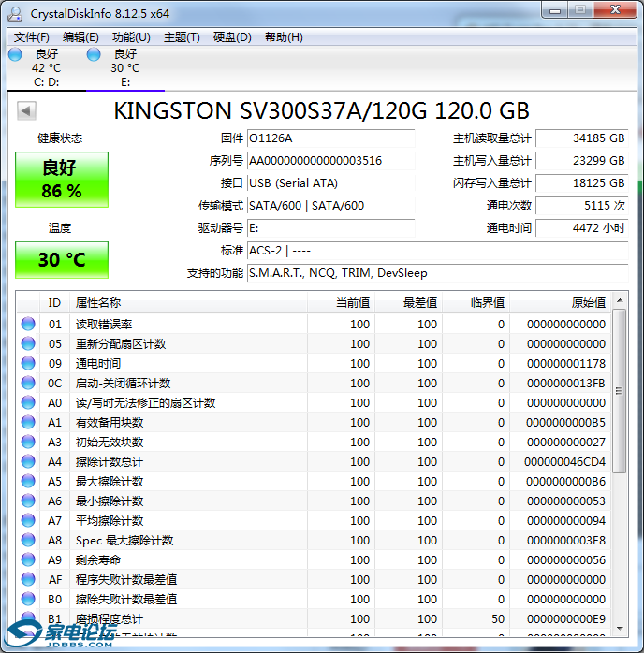
Task: Click raw value 0000000013FB
Action: (565, 383)
